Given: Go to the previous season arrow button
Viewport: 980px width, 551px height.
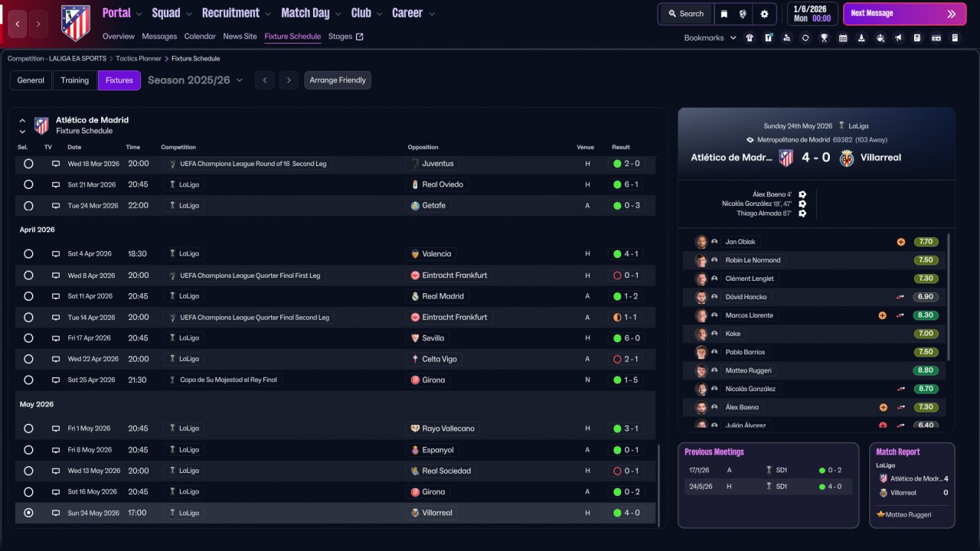Looking at the screenshot, I should [265, 80].
